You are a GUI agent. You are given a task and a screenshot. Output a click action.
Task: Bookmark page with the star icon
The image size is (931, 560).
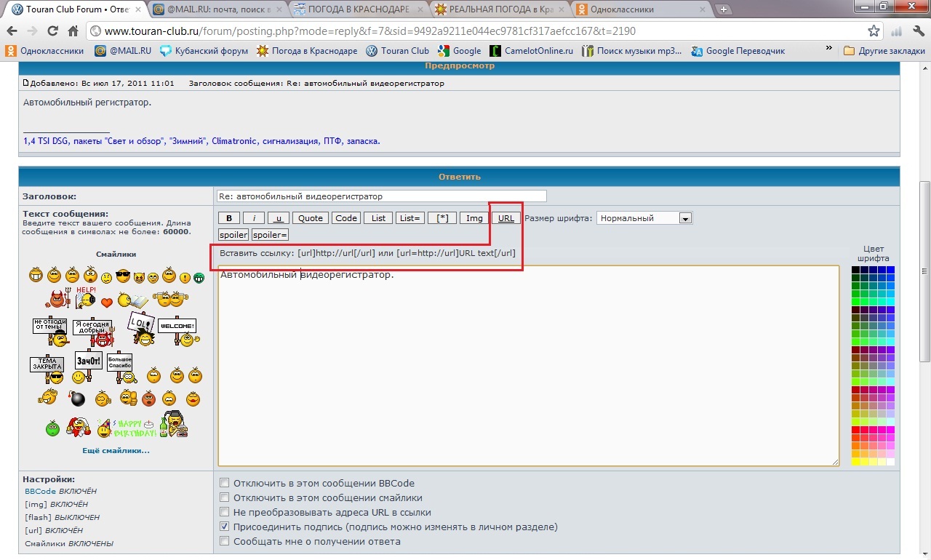tap(874, 31)
